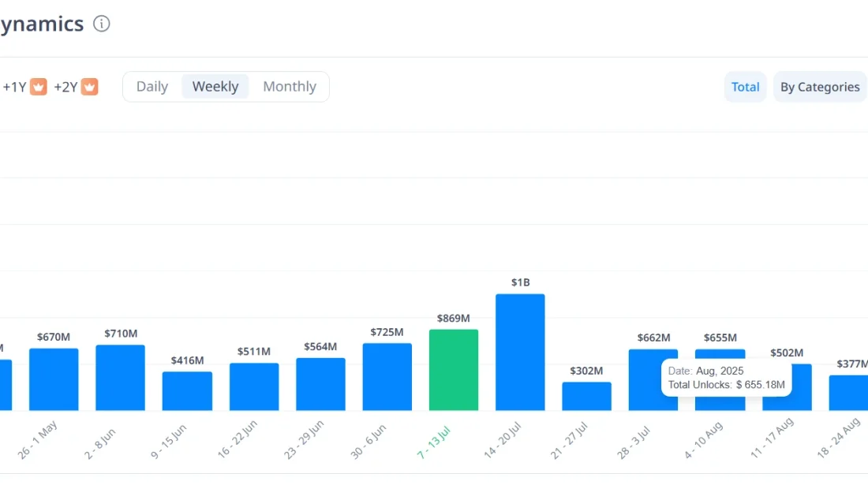Click the crown icon beside +1Y

[x=38, y=87]
